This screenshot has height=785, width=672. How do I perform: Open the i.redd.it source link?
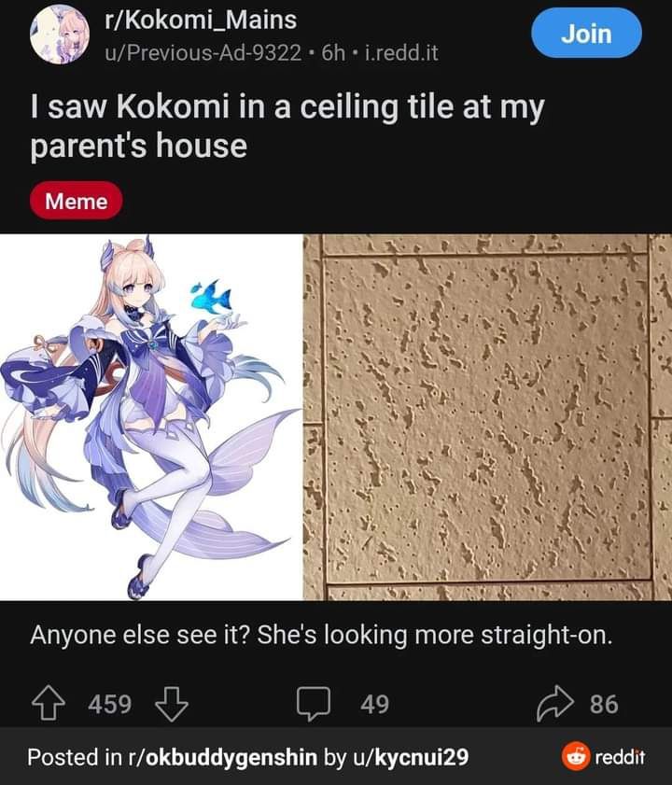[401, 52]
